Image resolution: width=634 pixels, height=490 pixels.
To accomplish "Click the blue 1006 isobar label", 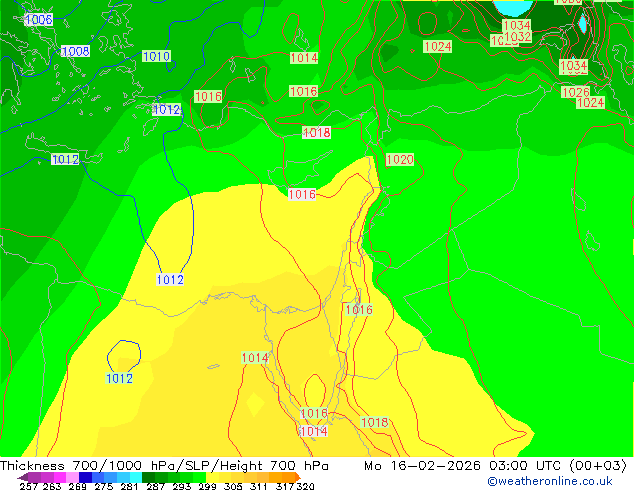I will [38, 19].
